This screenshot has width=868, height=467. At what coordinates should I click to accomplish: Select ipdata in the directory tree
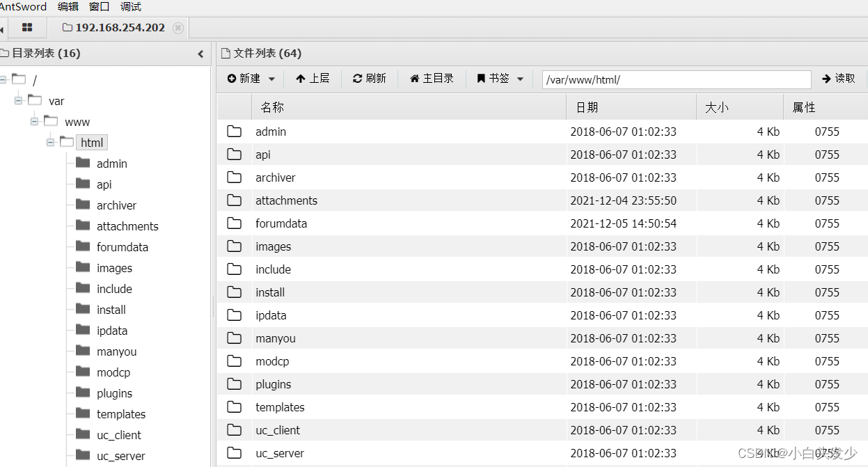pos(112,331)
